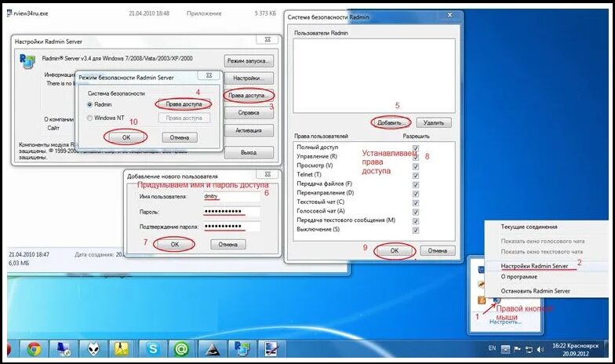This screenshot has height=364, width=615.
Task: Click the Radmin Server icon in tray overflow
Action: (x=497, y=300)
